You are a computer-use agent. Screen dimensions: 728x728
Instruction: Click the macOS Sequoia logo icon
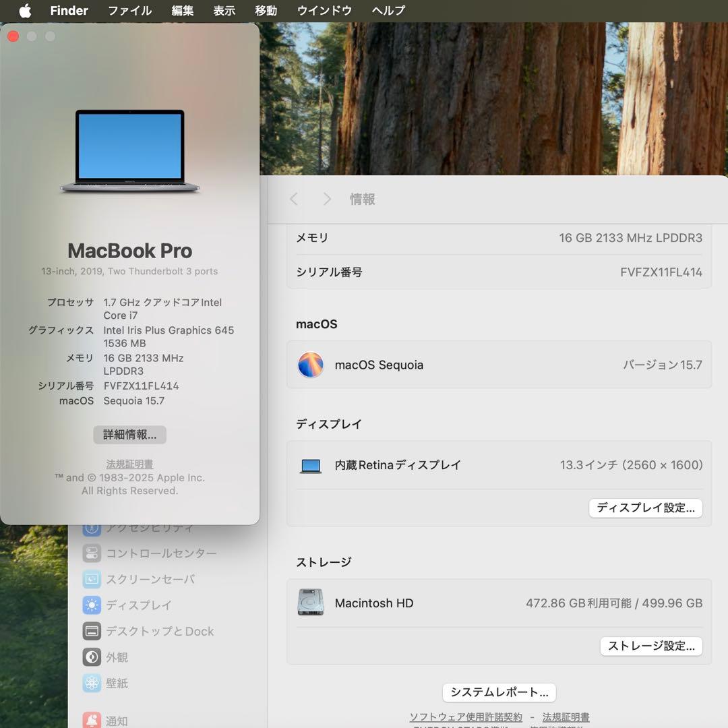click(310, 365)
